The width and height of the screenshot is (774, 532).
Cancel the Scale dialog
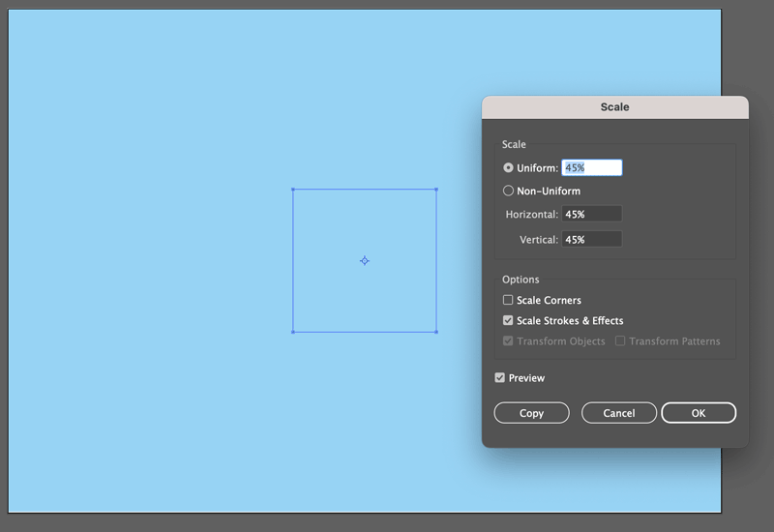point(619,413)
